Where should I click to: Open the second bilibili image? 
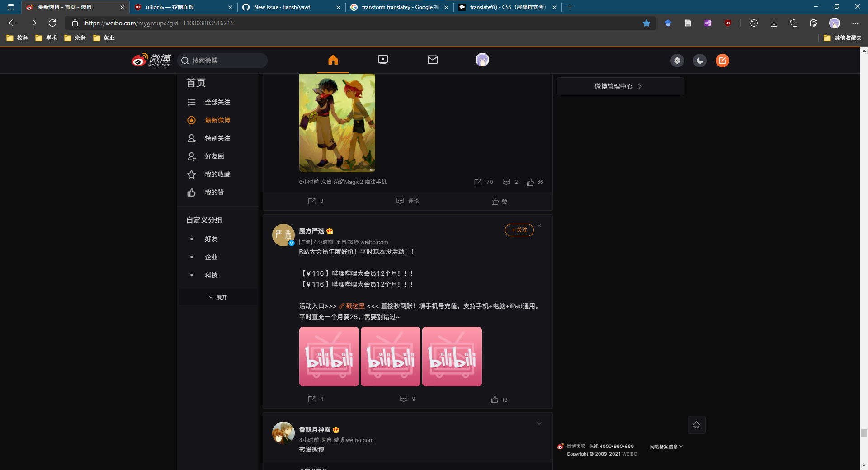(x=391, y=357)
